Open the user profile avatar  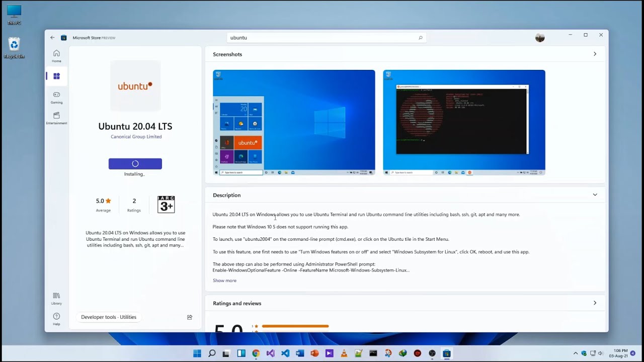click(x=540, y=38)
